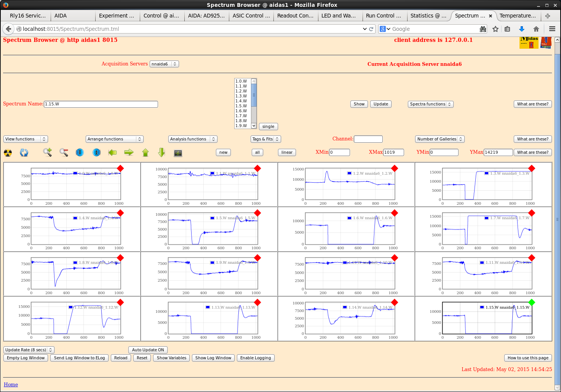Open the Analysis functions dropdown

193,139
